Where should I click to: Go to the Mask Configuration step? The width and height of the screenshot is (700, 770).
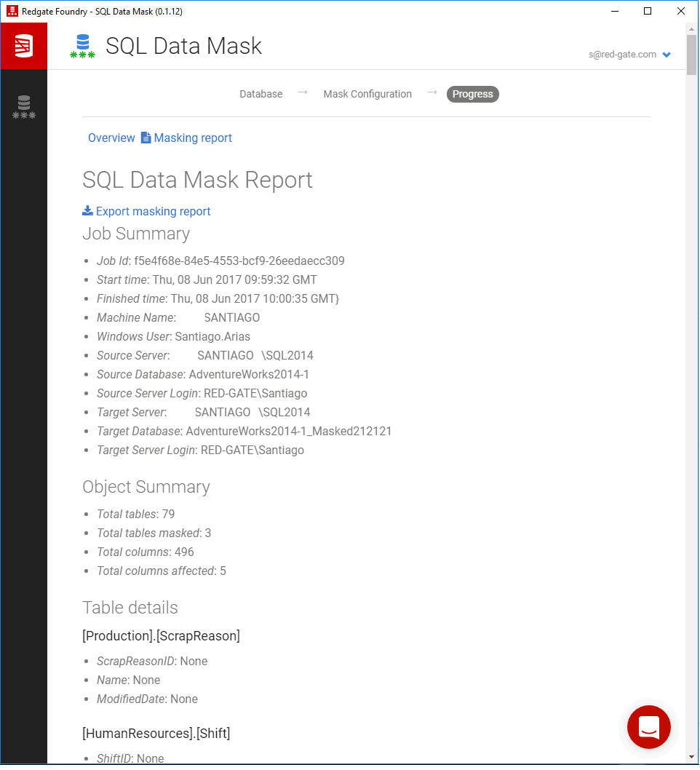coord(367,94)
